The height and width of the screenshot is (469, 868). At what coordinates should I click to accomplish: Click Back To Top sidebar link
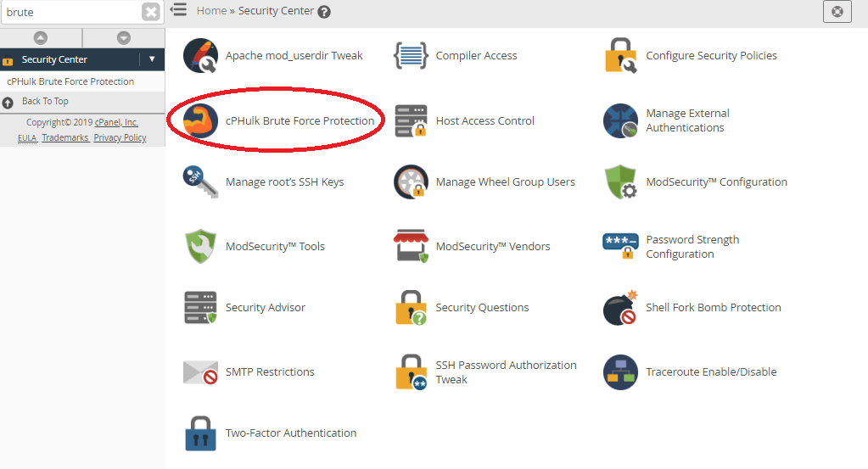(45, 101)
